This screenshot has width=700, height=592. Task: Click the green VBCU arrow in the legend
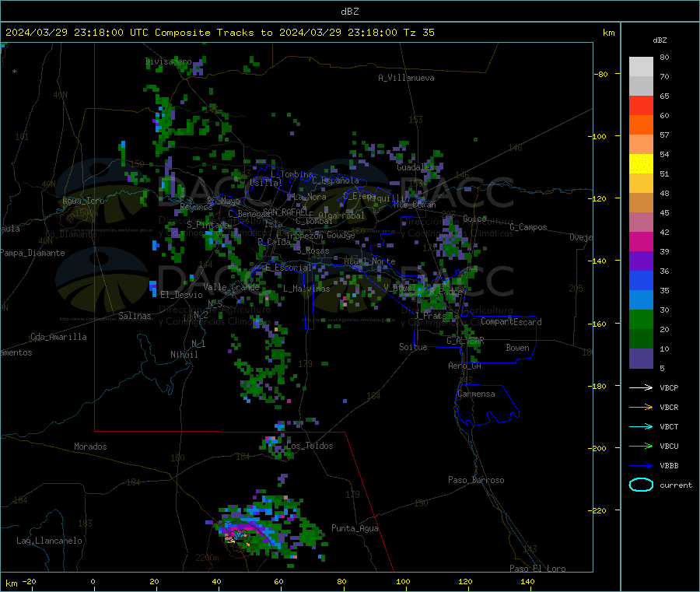pos(641,446)
